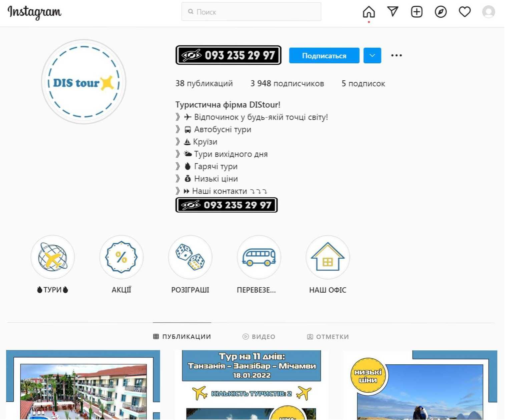The height and width of the screenshot is (420, 505).
Task: Open the Explore compass icon
Action: point(441,12)
